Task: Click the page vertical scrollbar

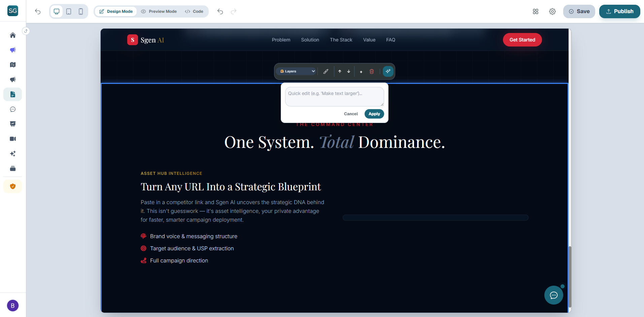Action: (570, 276)
